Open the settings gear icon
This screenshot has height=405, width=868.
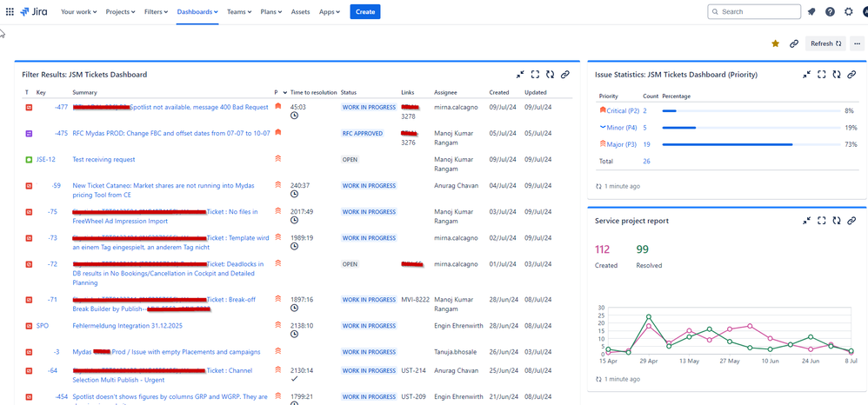pyautogui.click(x=849, y=11)
